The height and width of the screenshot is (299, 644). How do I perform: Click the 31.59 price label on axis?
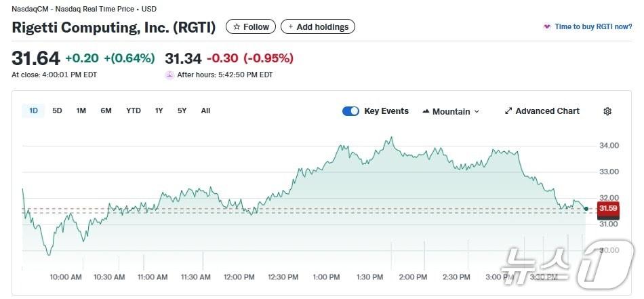pyautogui.click(x=608, y=209)
